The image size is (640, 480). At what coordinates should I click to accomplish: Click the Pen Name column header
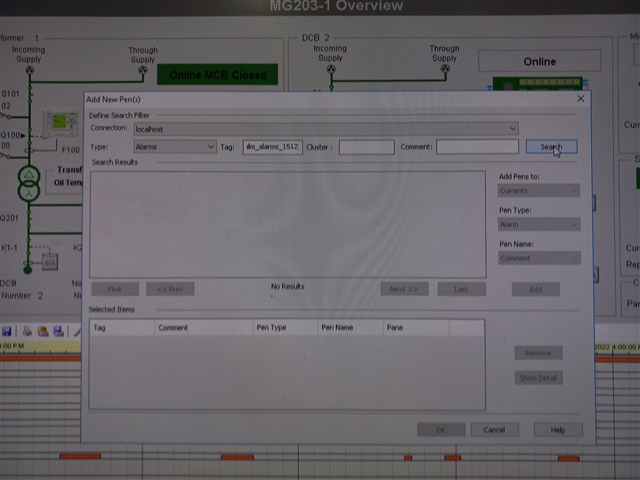pos(351,328)
